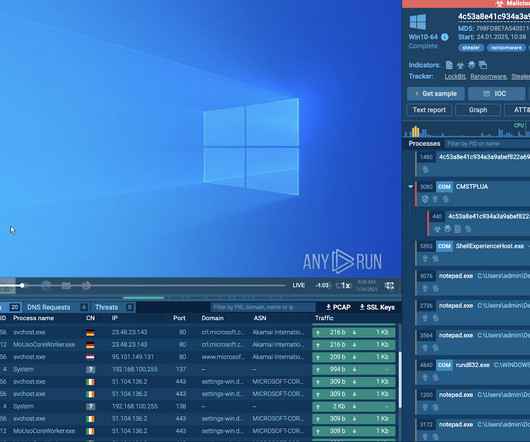Download the PCAP file
530x442 pixels.
pos(338,307)
